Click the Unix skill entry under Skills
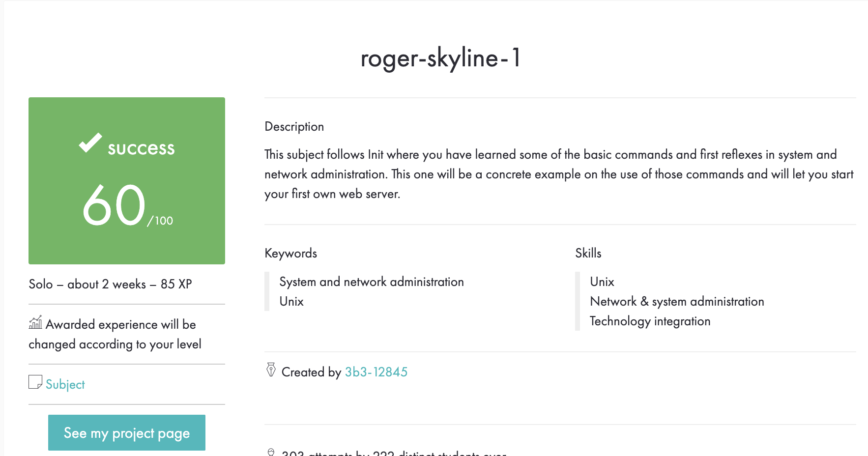Screen dimensions: 868x456 pyautogui.click(x=602, y=282)
